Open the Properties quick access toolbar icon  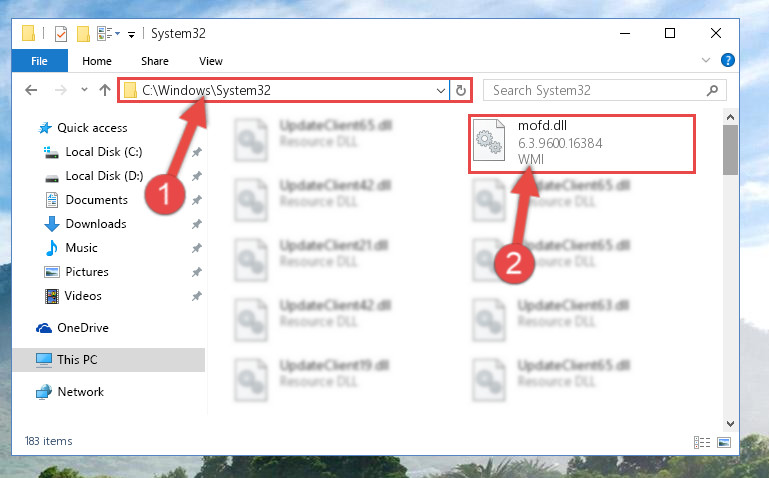61,34
